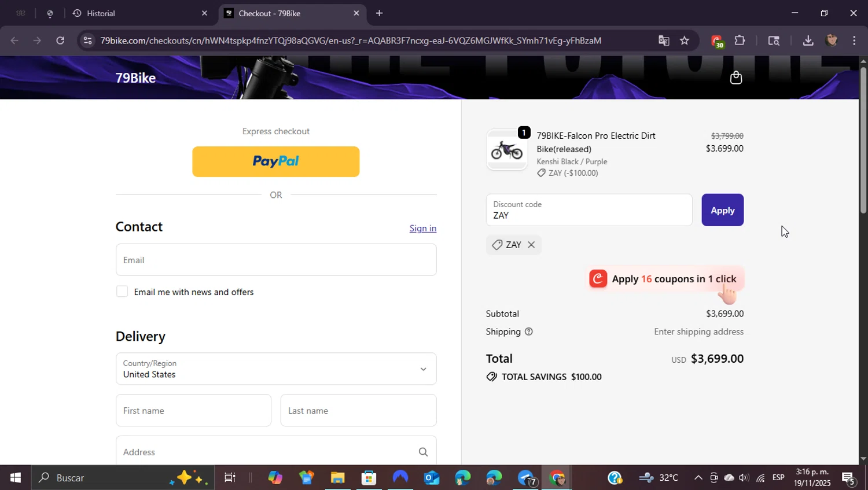The image size is (868, 490).
Task: Click Apply 16 coupons in 1 click
Action: pyautogui.click(x=665, y=279)
